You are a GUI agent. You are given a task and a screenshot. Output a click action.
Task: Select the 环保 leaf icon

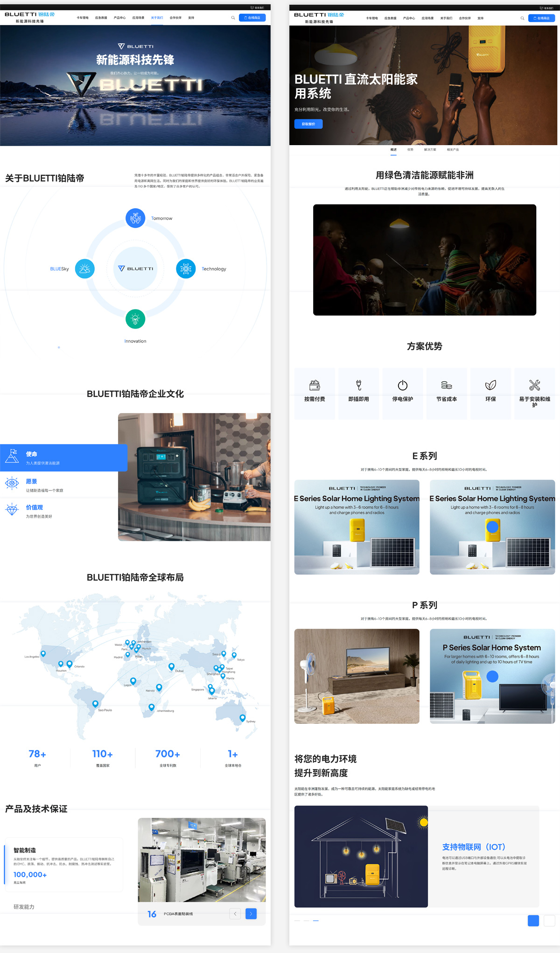[x=490, y=385]
